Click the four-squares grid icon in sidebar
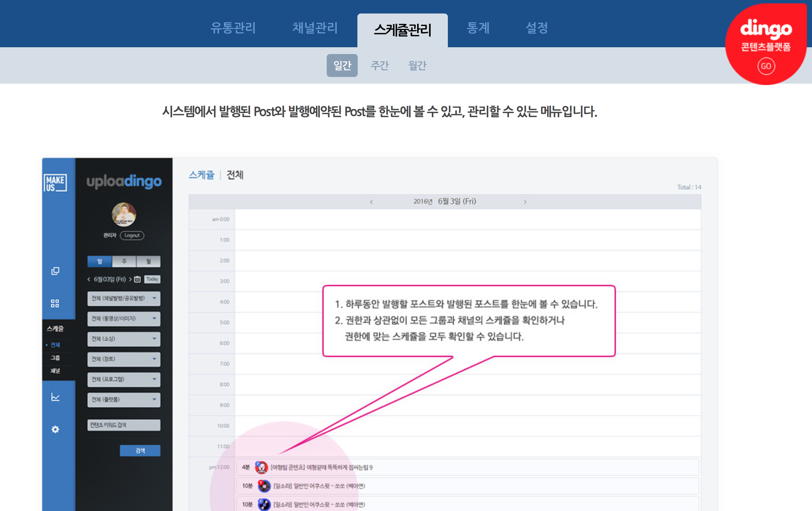The image size is (812, 511). (55, 303)
